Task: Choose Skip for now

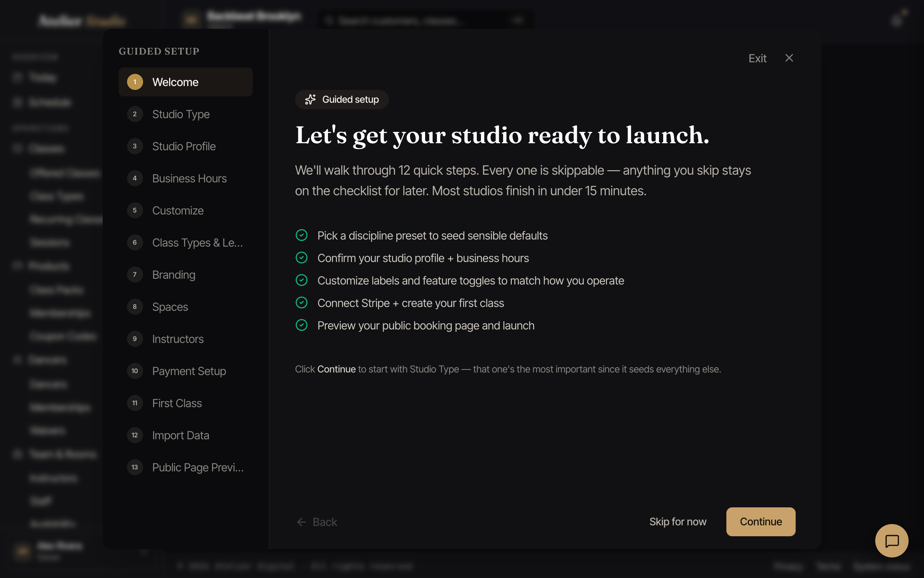Action: pos(678,521)
